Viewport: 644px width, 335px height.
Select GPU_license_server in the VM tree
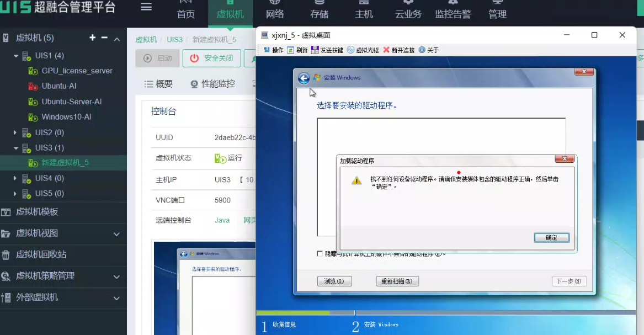77,71
